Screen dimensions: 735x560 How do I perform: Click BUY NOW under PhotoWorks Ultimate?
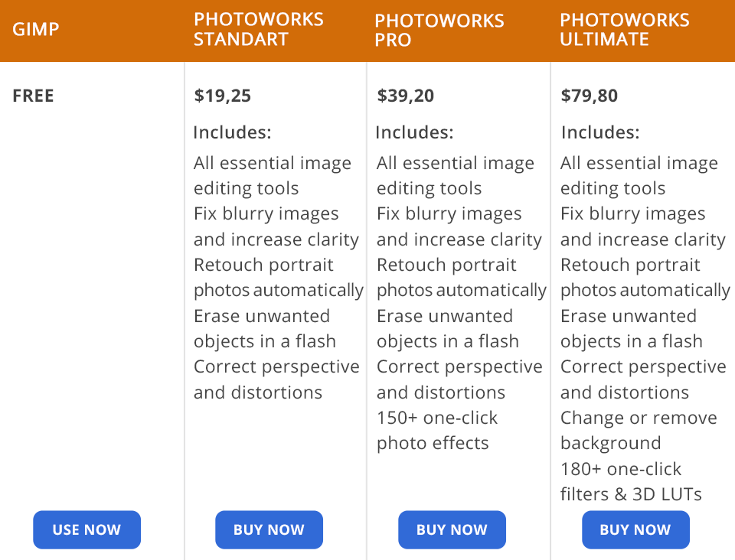635,529
